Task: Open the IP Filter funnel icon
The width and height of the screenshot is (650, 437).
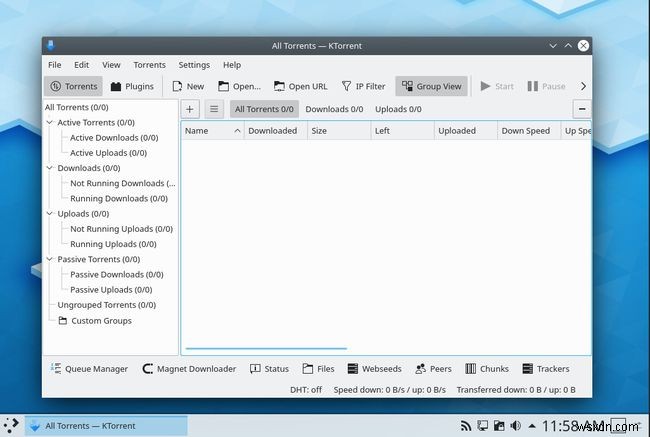Action: pos(346,86)
